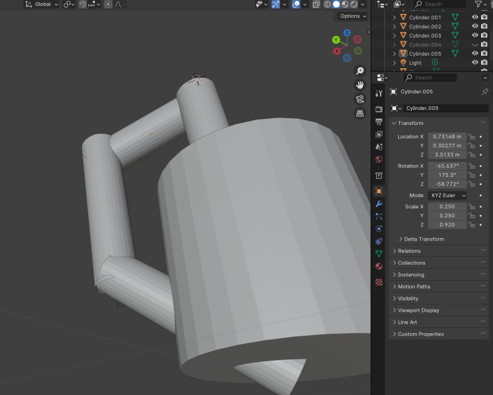
Task: Click the object name field Cylinder.005
Action: point(446,108)
